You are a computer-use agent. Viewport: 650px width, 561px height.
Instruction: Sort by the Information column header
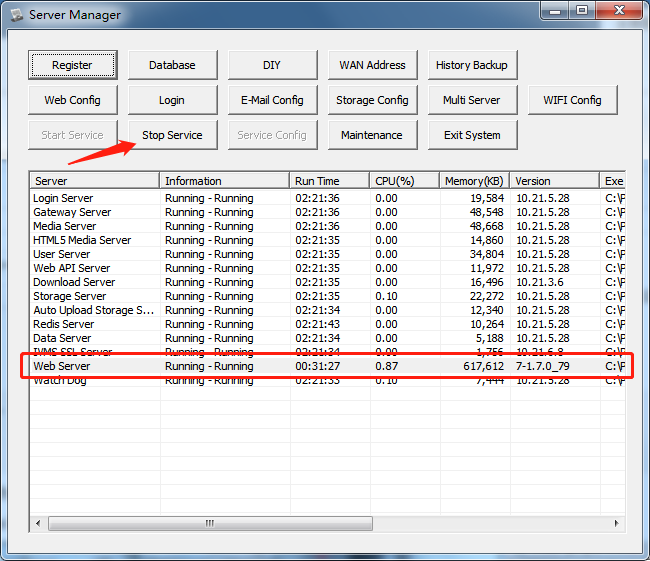pyautogui.click(x=224, y=181)
